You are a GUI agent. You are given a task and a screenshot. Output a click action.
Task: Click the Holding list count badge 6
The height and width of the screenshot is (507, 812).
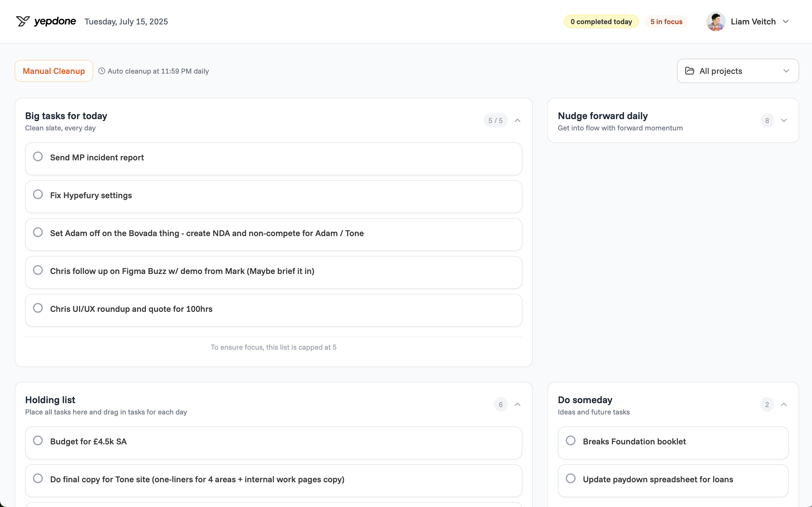(500, 405)
